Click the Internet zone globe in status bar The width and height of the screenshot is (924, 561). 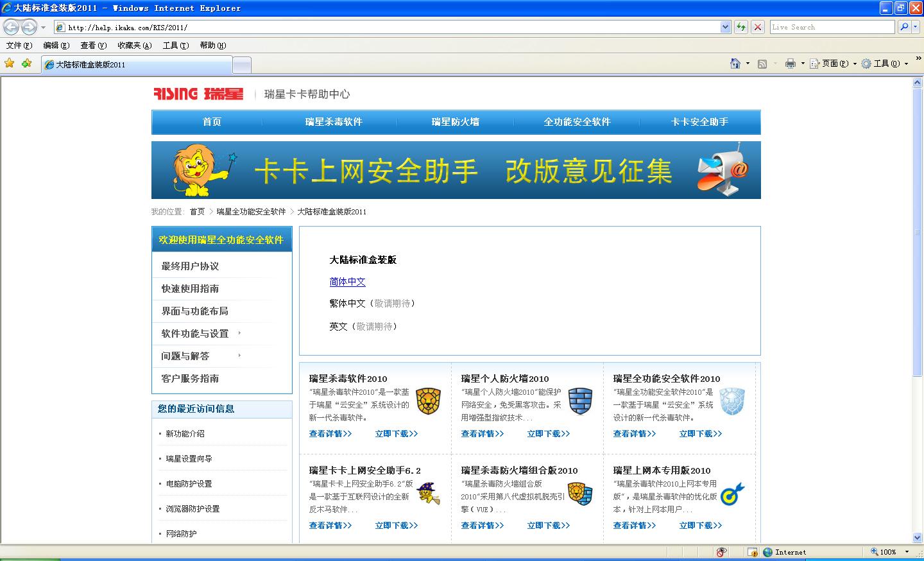[x=767, y=552]
